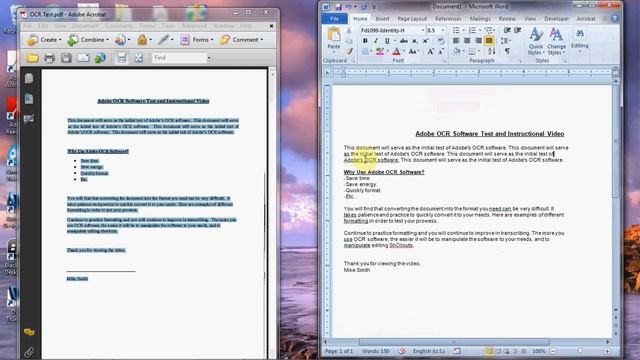Open the Forms menu in Acrobat
The image size is (640, 360).
[196, 40]
